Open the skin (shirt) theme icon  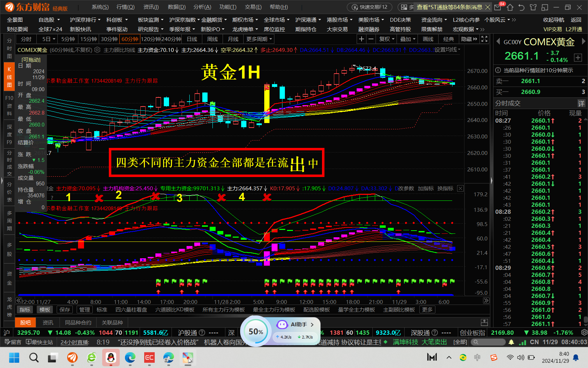[533, 7]
